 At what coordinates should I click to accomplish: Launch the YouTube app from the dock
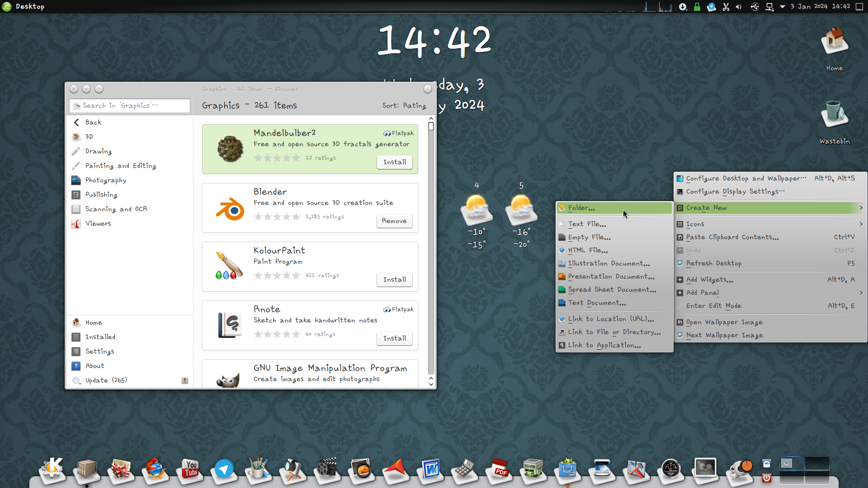click(x=190, y=470)
